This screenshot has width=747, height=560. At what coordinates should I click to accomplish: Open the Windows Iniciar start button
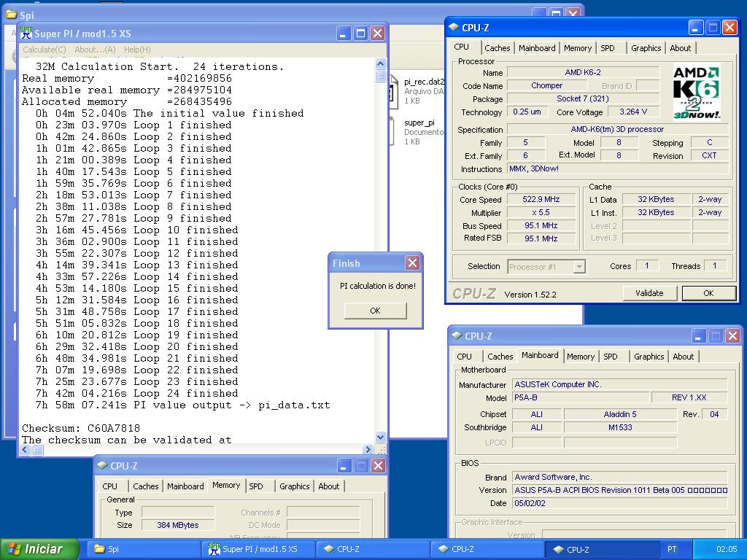pos(39,549)
